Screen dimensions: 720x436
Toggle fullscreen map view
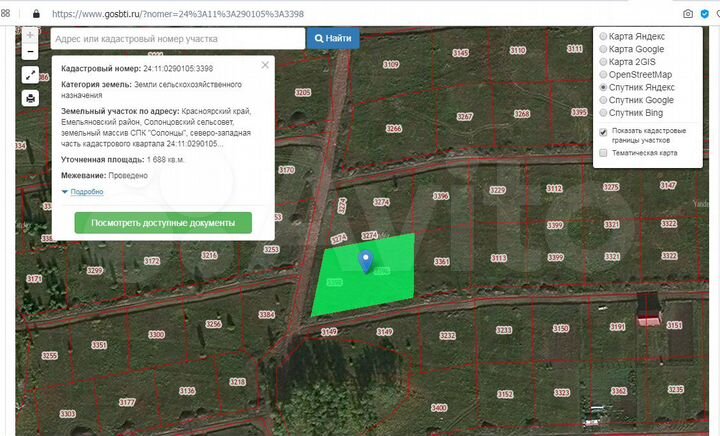(x=31, y=76)
